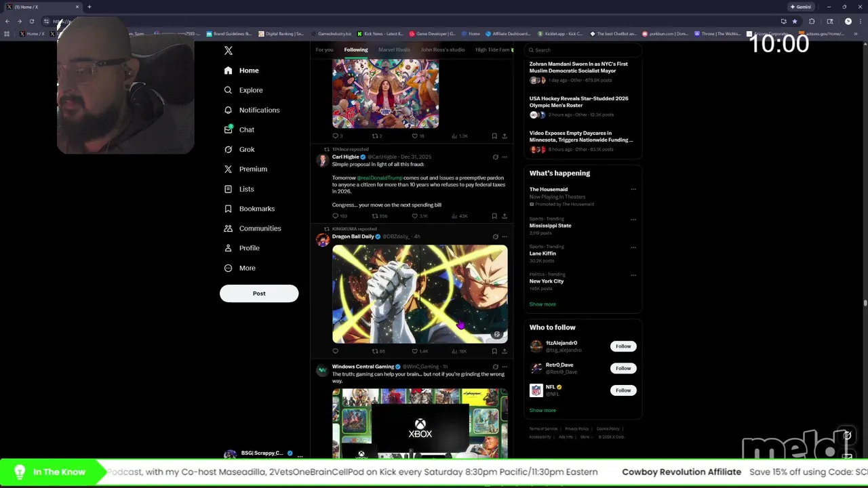The width and height of the screenshot is (868, 488).
Task: Open more options on Carl Higbie's post
Action: pyautogui.click(x=505, y=157)
